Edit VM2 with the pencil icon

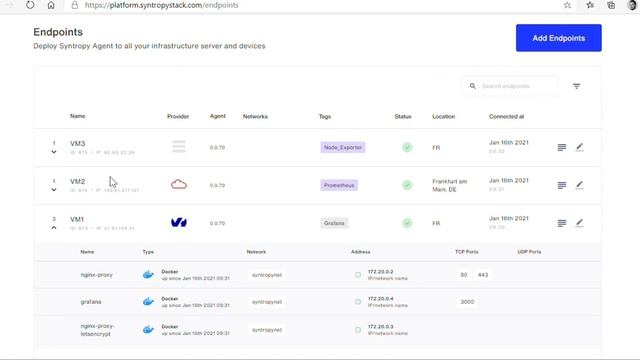(580, 185)
